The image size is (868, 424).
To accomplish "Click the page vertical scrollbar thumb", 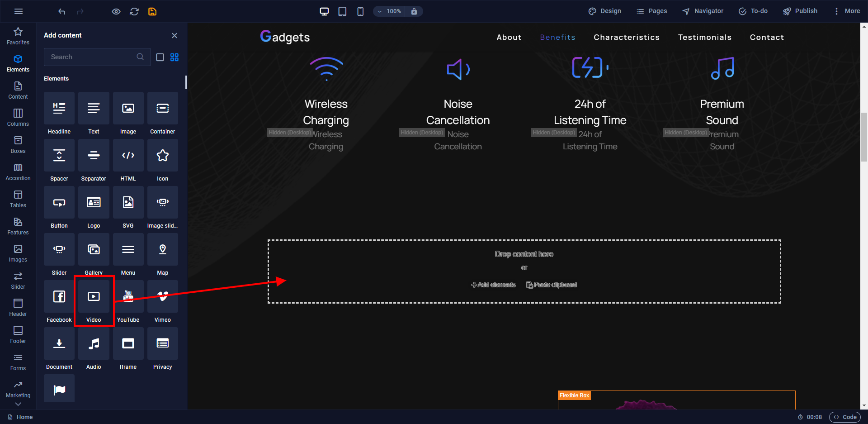I will pos(864,136).
